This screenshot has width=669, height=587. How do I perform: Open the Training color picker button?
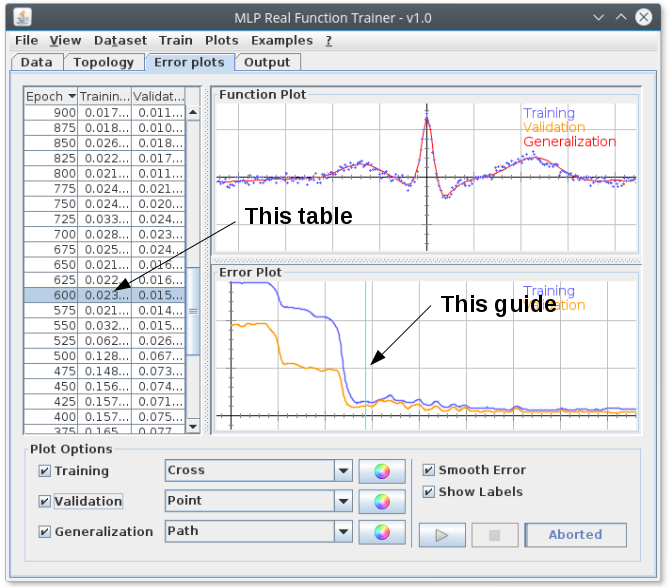[382, 471]
